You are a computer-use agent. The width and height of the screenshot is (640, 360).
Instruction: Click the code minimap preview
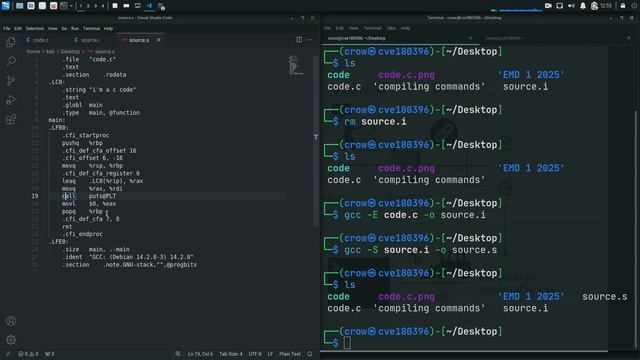click(x=296, y=65)
